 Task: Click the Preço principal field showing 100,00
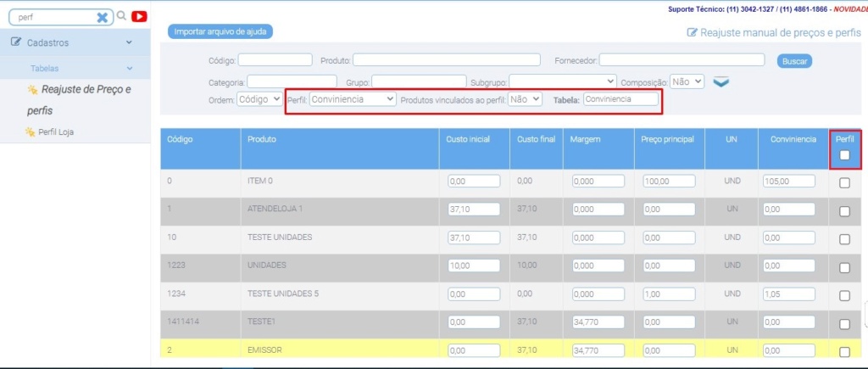(669, 182)
